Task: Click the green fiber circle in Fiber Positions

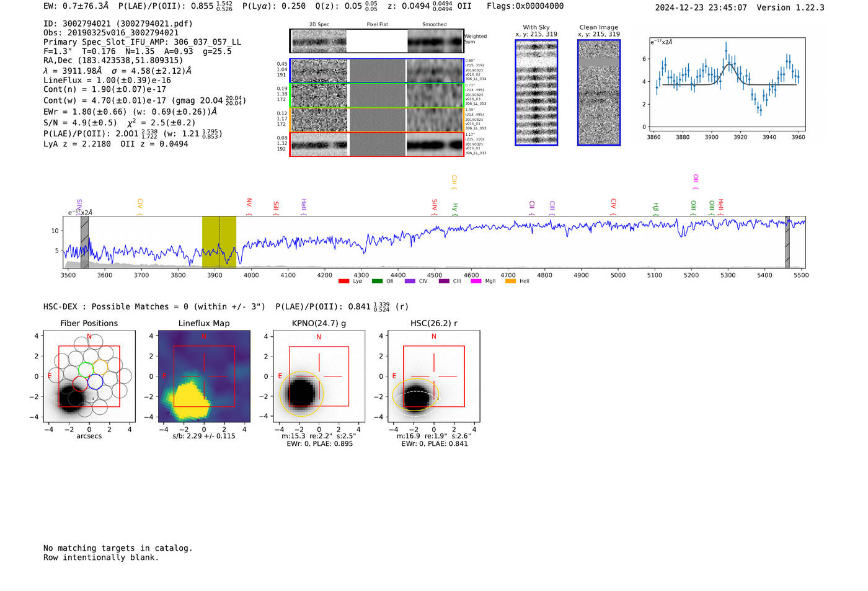Action: coord(86,369)
